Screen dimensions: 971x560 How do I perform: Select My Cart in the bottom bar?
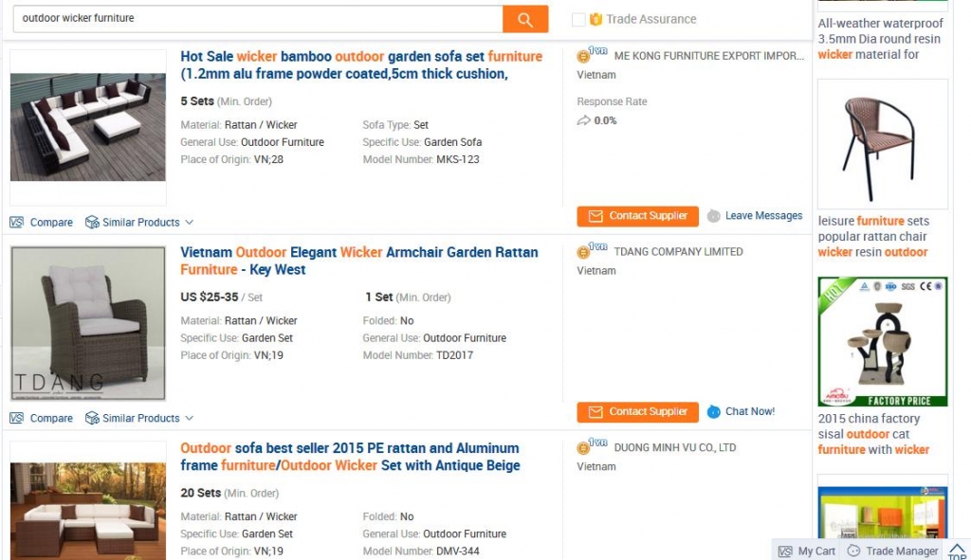812,551
